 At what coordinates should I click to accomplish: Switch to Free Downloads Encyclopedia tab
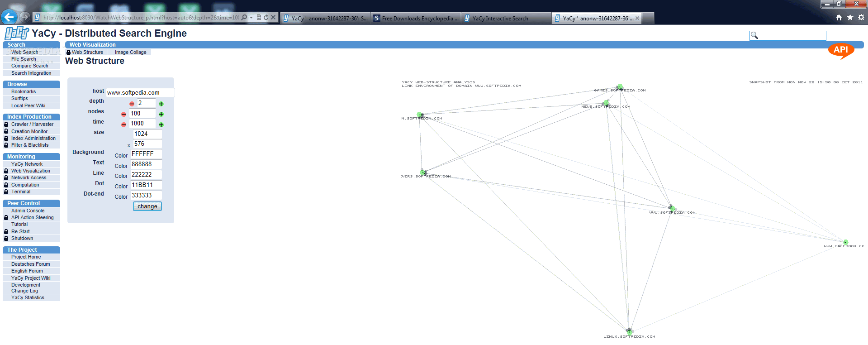point(416,18)
